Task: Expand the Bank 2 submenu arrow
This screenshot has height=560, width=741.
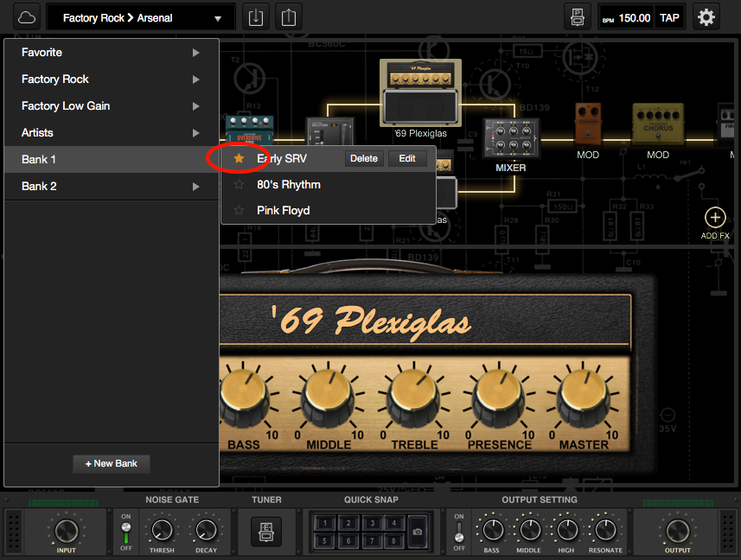Action: coord(195,187)
